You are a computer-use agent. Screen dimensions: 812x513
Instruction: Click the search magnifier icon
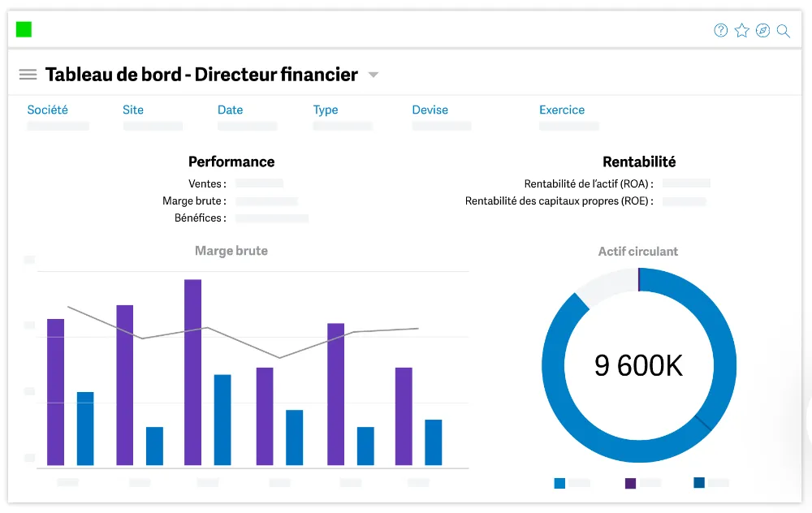(x=784, y=31)
